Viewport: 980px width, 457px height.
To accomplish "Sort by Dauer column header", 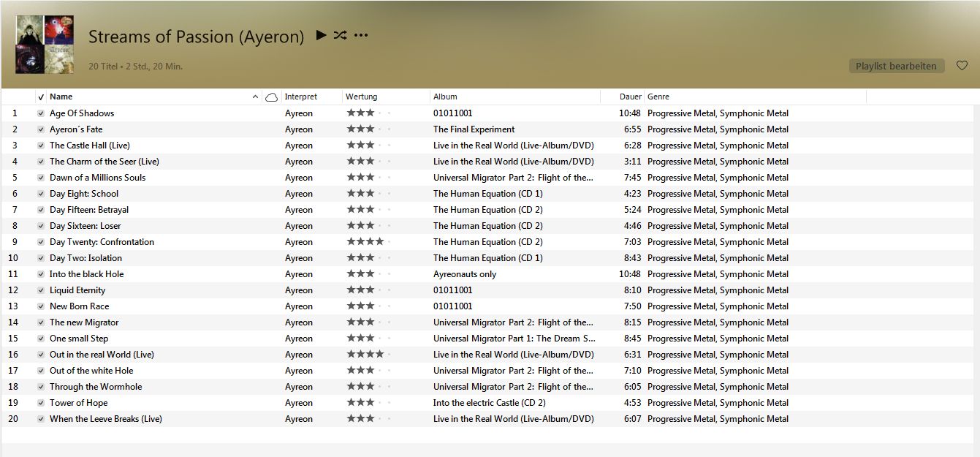I will pos(630,97).
